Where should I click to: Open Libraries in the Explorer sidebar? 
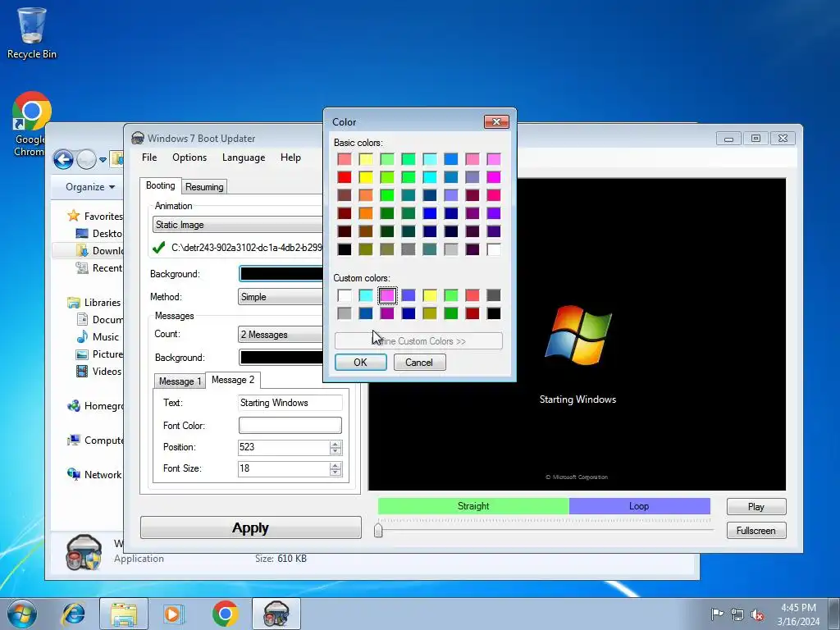point(102,303)
